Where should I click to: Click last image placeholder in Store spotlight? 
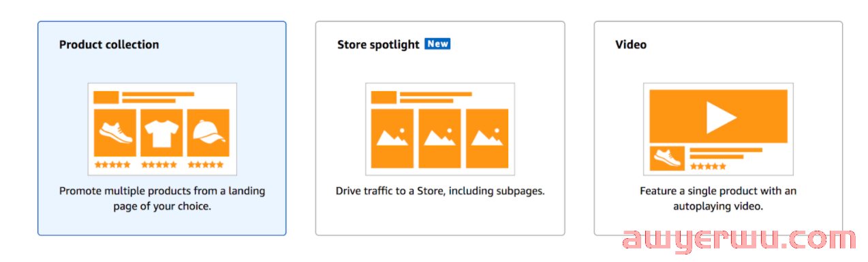point(487,138)
